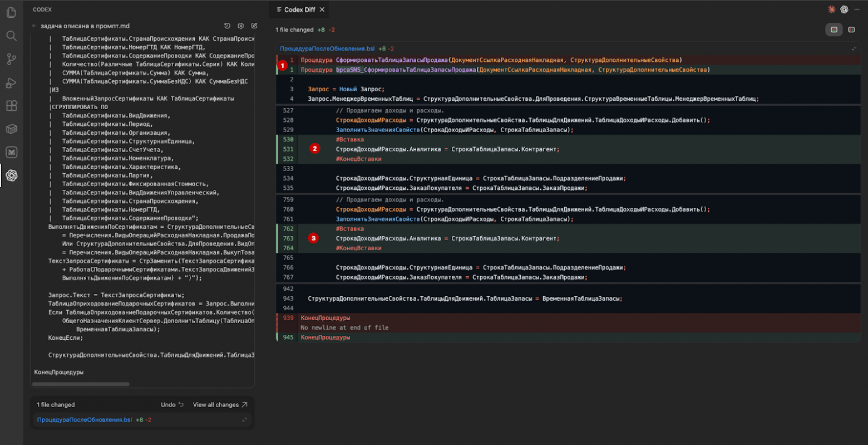This screenshot has width=868, height=445.
Task: Expand the changed file entry in Codex panel
Action: click(244, 420)
